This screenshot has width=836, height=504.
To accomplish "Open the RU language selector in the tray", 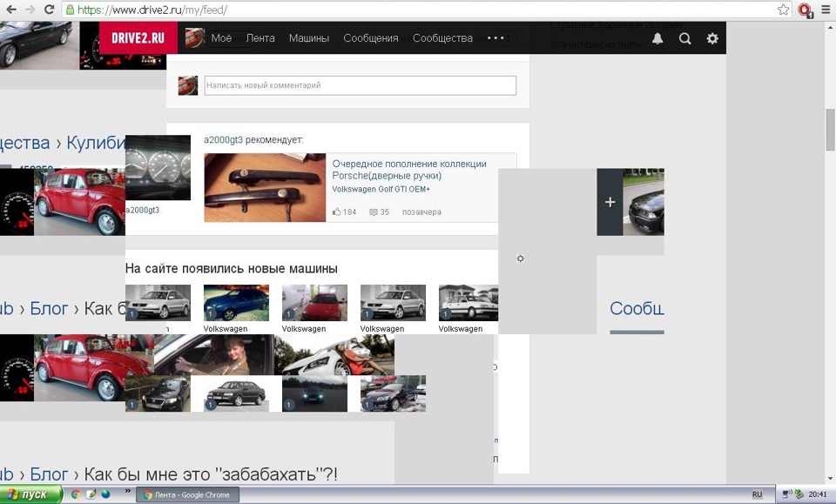I will [x=758, y=494].
